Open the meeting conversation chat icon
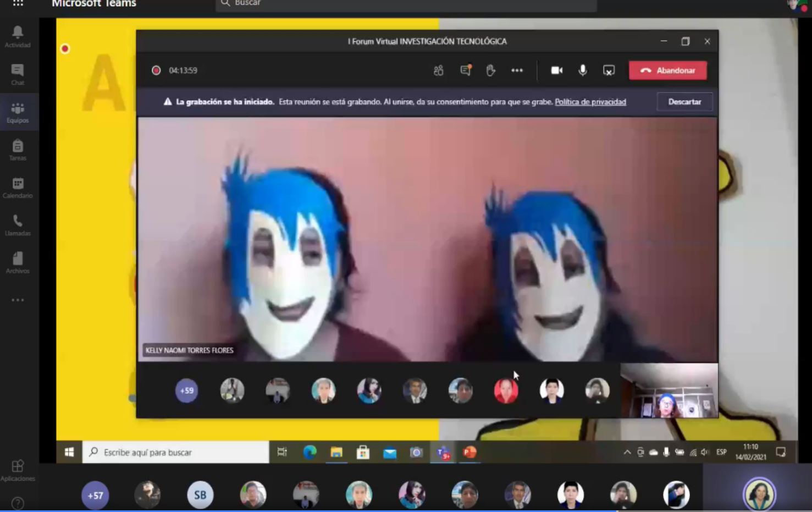The height and width of the screenshot is (512, 812). (465, 70)
